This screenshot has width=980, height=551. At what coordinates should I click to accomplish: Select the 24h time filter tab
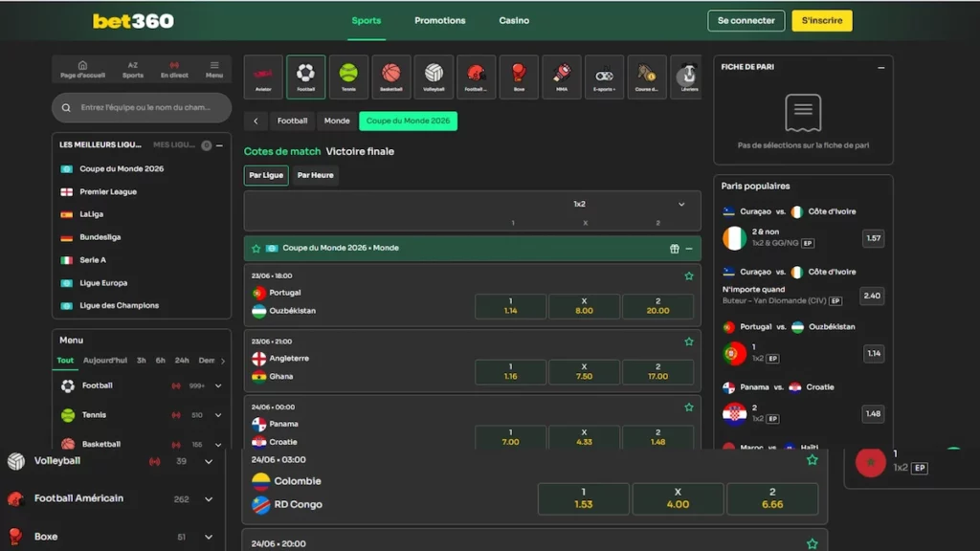tap(182, 361)
